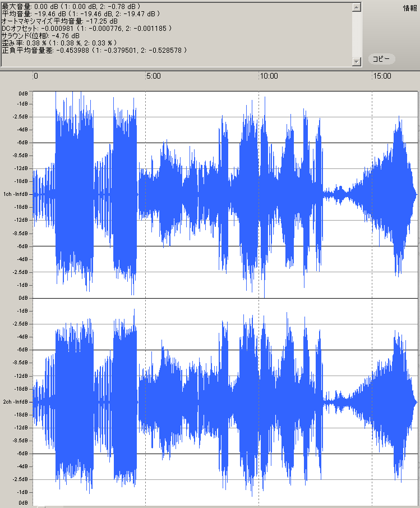Click the DCオフセット value line

click(x=86, y=29)
